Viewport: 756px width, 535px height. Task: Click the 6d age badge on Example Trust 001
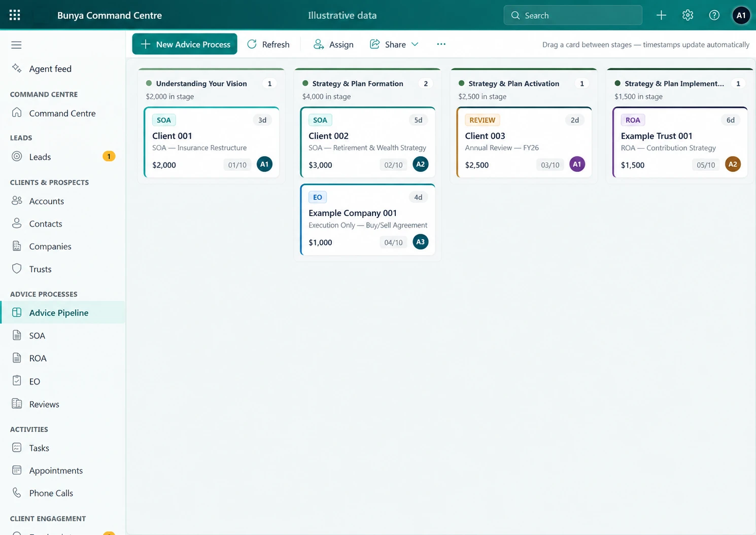click(731, 120)
